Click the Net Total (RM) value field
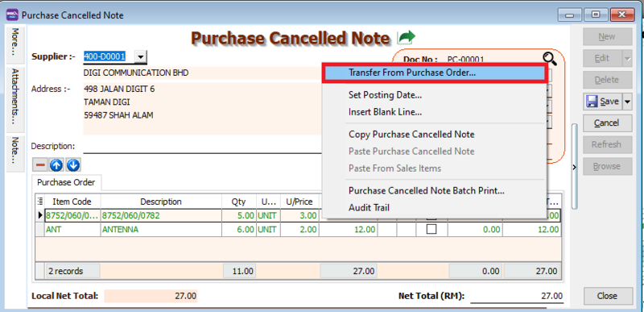The width and height of the screenshot is (644, 312). coord(517,296)
